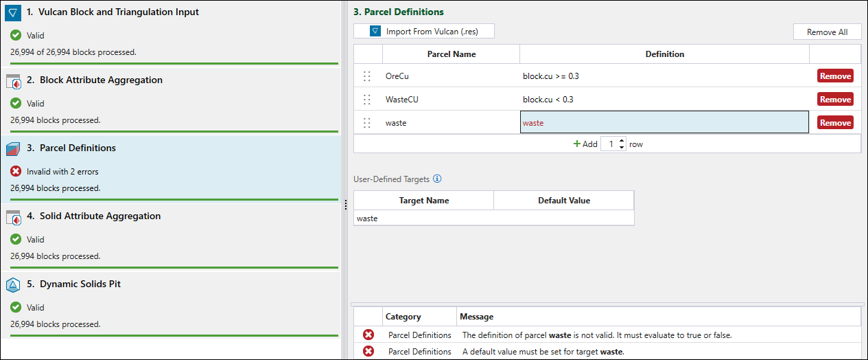The height and width of the screenshot is (360, 868).
Task: Click the OreCu row drag handle
Action: pyautogui.click(x=367, y=76)
